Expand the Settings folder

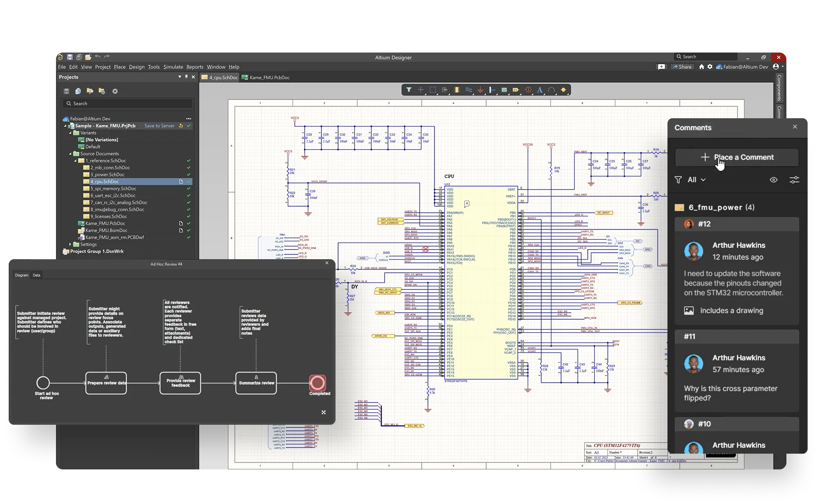tap(70, 244)
